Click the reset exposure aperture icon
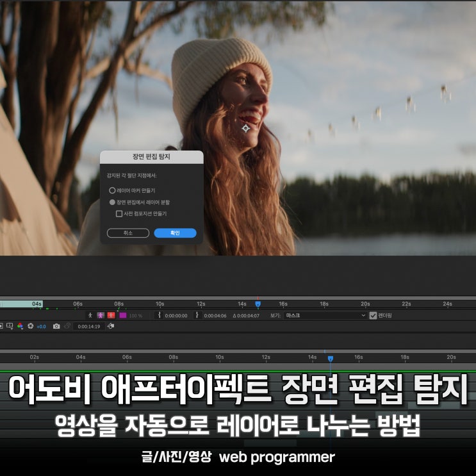This screenshot has height=476, width=476. 30,326
